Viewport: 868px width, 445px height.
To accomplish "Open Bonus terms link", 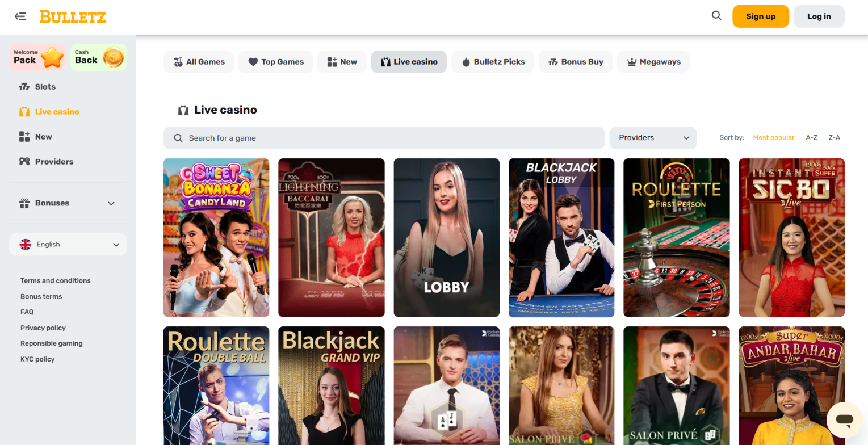I will [41, 296].
